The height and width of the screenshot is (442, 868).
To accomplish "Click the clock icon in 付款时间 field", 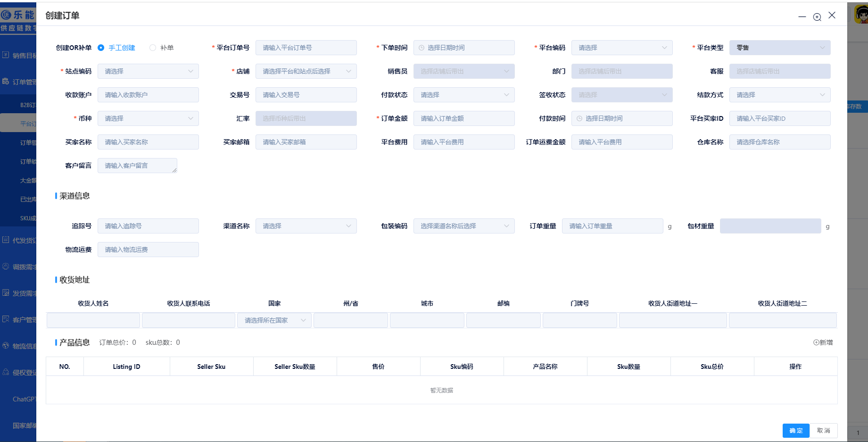I will [x=579, y=118].
